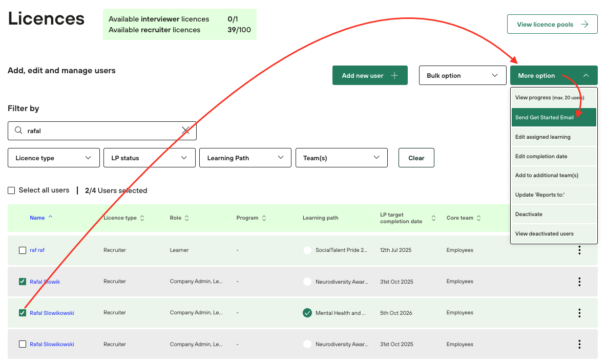Uncheck the Rafal Slowik checkbox
Screen dimensions: 607x364
click(23, 282)
